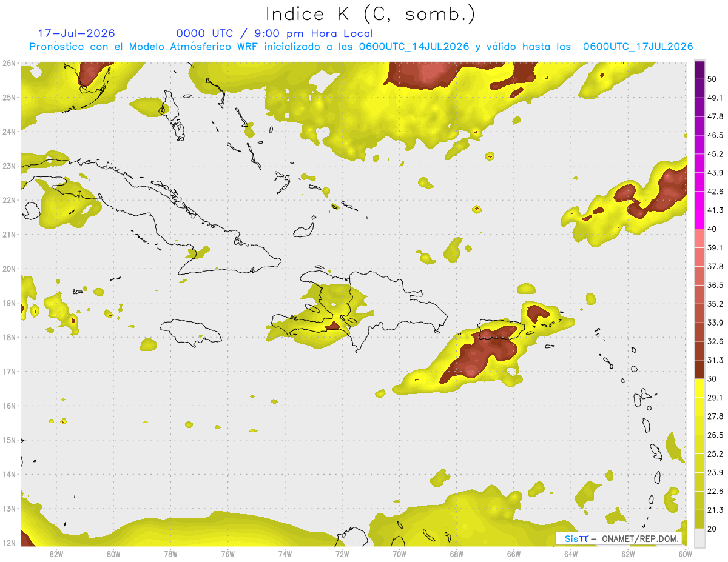
Task: Click the 62W longitude label
Action: coord(628,554)
